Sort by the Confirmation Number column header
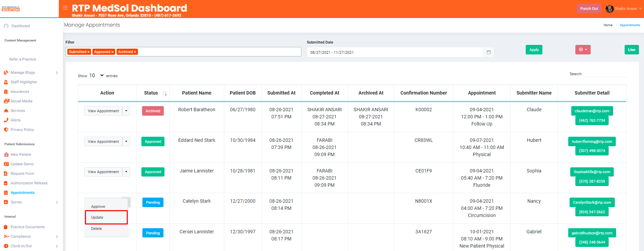 tap(423, 93)
